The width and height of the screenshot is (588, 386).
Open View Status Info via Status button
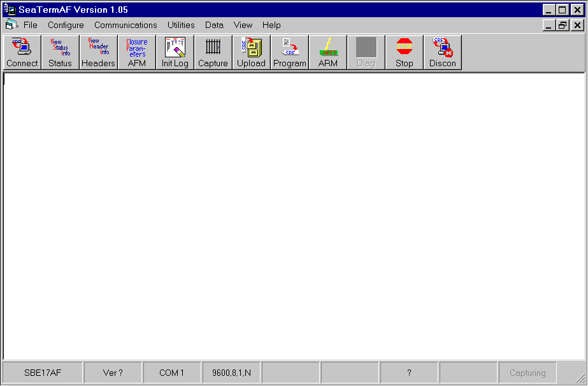pyautogui.click(x=61, y=52)
